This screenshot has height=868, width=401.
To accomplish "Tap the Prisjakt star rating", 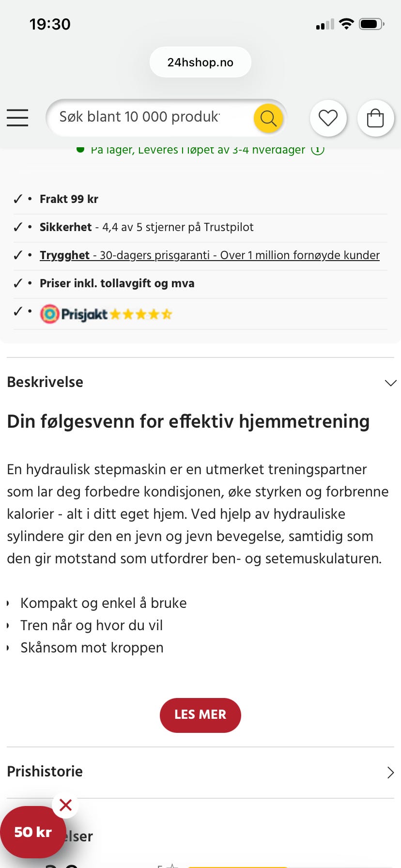I will tap(141, 315).
